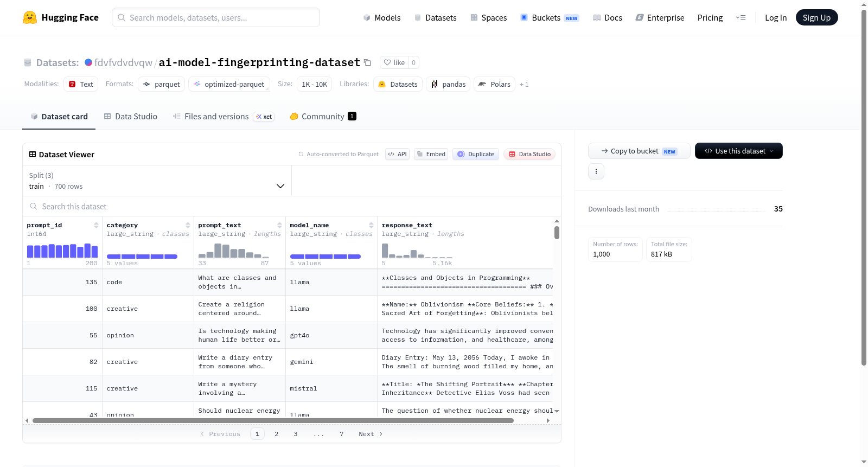Open the Hugging Face logo home link
This screenshot has width=868, height=467.
click(x=61, y=17)
